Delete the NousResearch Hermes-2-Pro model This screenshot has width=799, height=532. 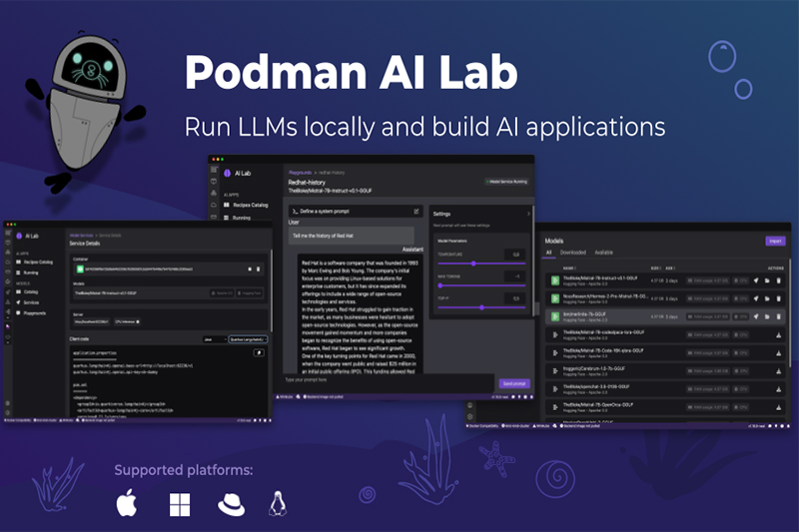coord(779,298)
